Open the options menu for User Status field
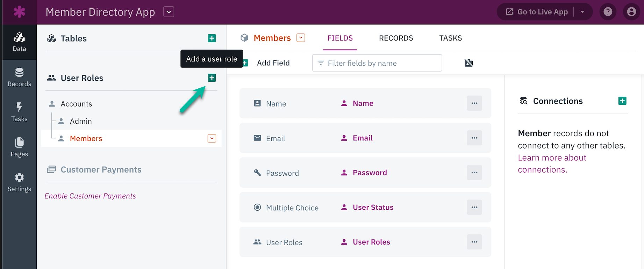644x269 pixels. [x=474, y=207]
